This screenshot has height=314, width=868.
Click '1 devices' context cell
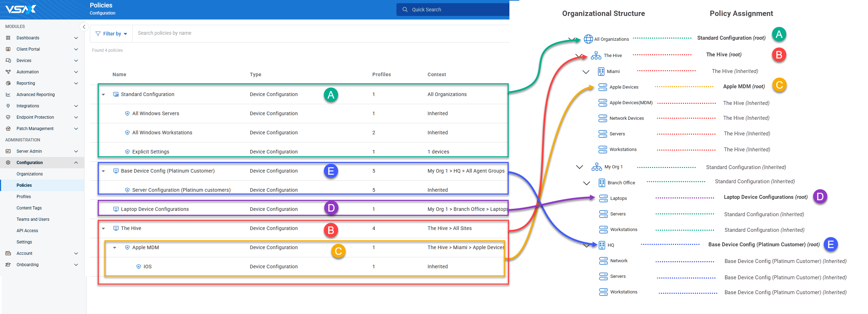pyautogui.click(x=438, y=152)
